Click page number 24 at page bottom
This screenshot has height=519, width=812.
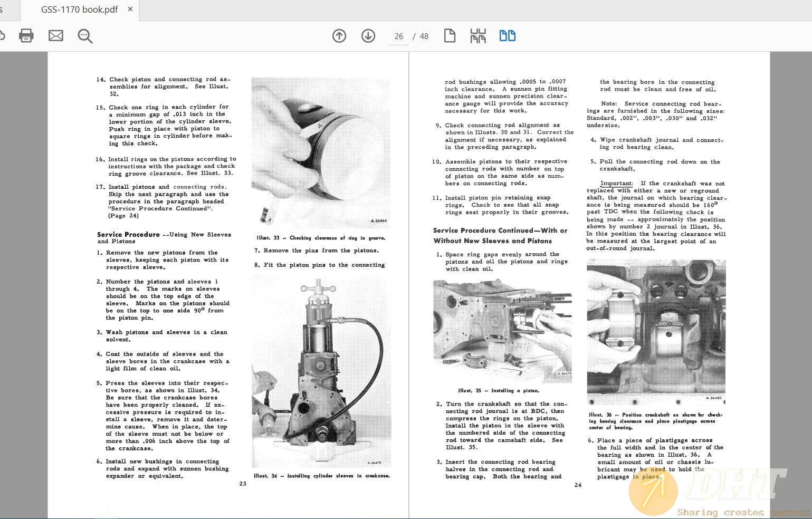(x=578, y=485)
